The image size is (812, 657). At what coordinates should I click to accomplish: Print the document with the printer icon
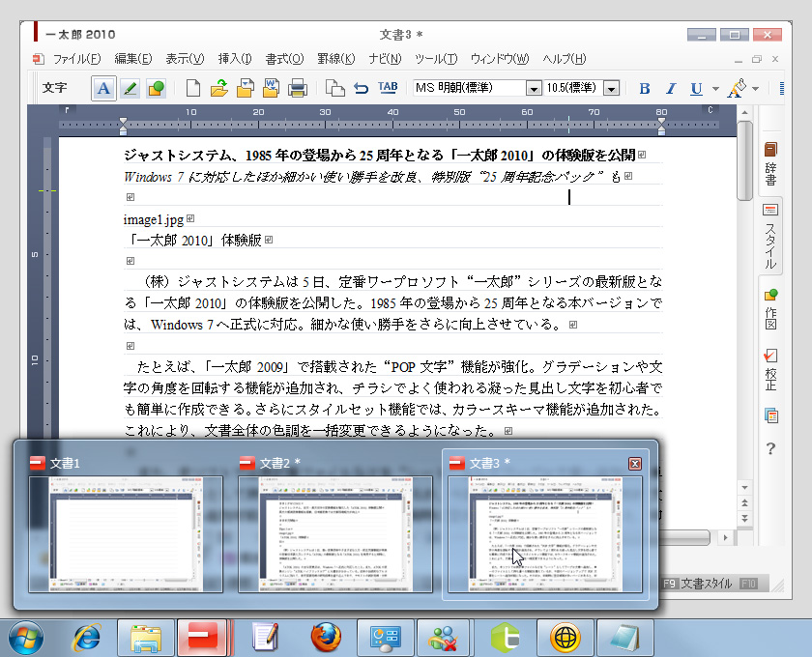pos(298,88)
